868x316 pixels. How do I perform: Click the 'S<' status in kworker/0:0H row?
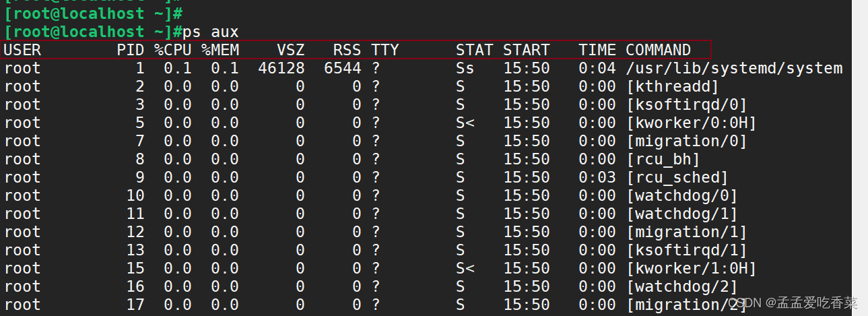tap(465, 123)
